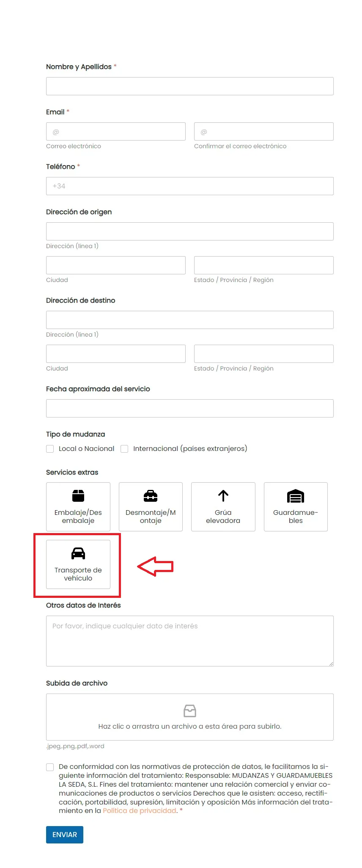This screenshot has width=362, height=868.
Task: Select the Embalaje/Desembalaje box icon
Action: [78, 495]
